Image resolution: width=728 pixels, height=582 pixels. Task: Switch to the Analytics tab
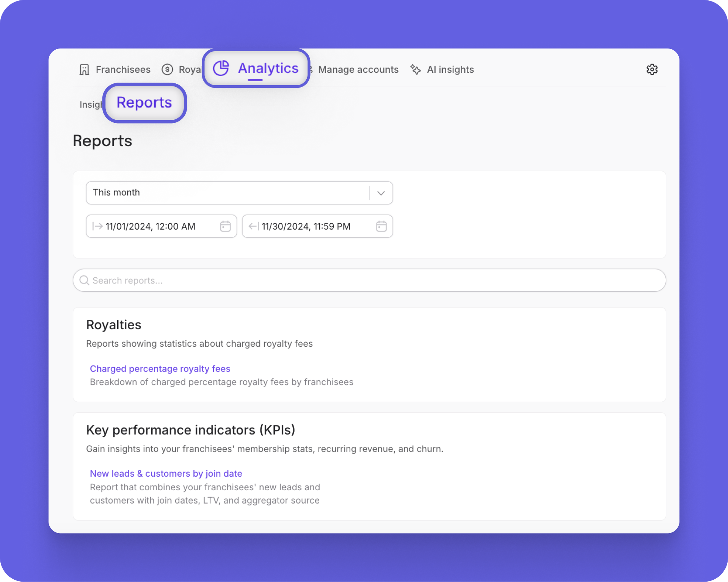coord(268,69)
